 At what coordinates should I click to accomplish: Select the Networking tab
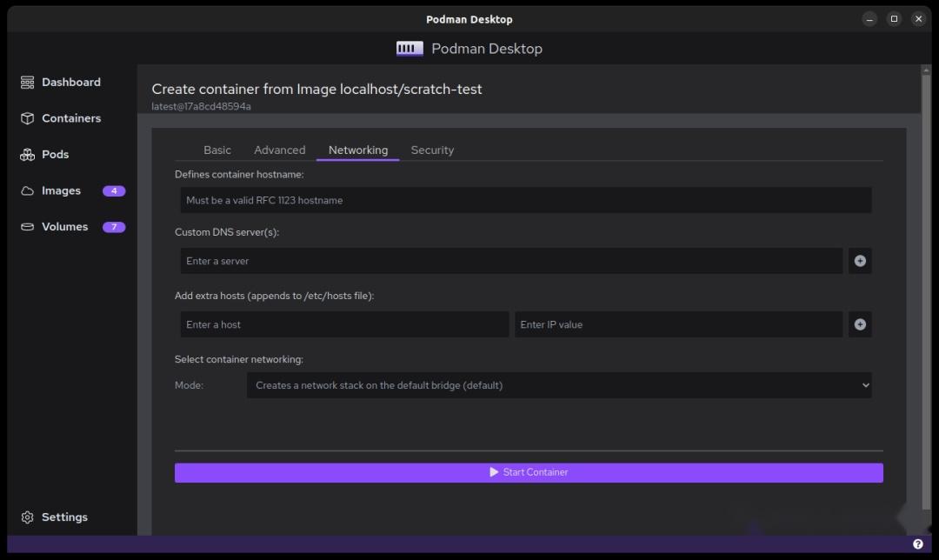point(357,150)
